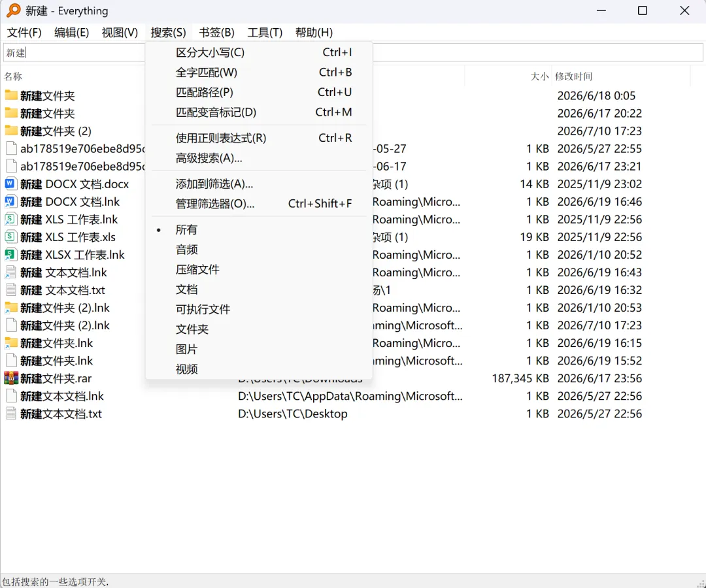The width and height of the screenshot is (706, 588).
Task: Select file 新建文件夹.rar
Action: click(x=56, y=378)
